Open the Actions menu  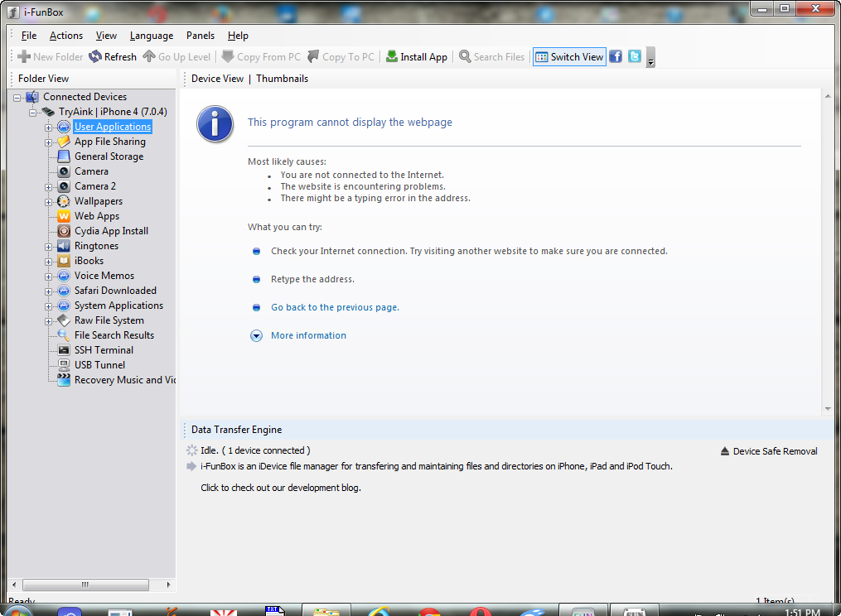pyautogui.click(x=66, y=36)
